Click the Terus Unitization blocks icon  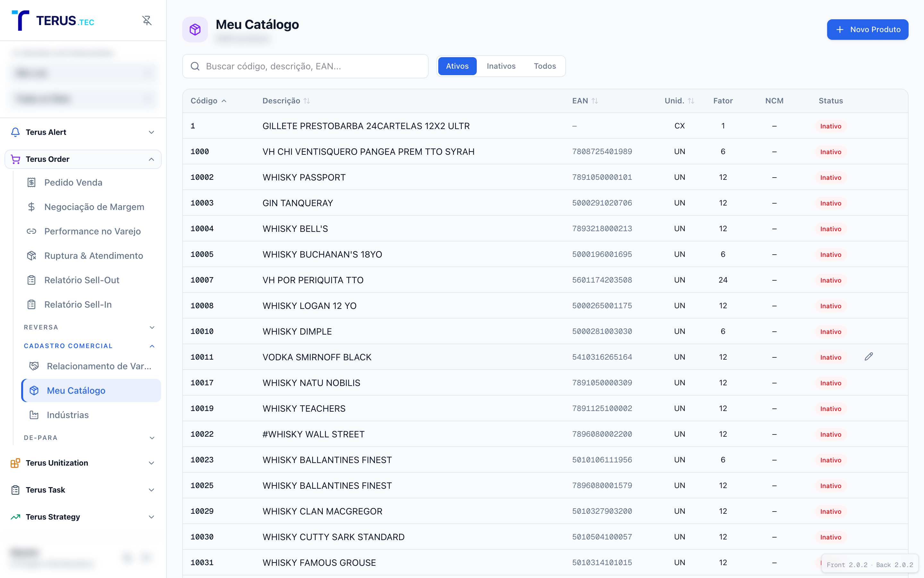point(15,463)
